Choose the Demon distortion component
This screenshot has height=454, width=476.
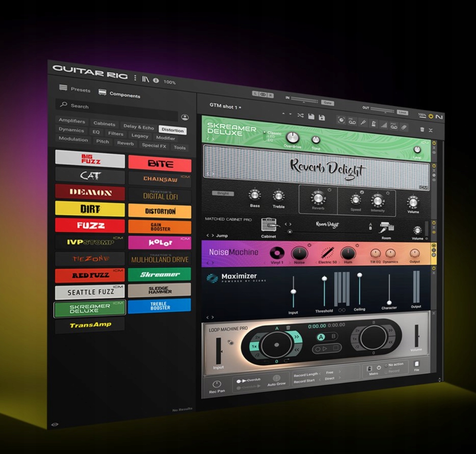click(x=90, y=192)
